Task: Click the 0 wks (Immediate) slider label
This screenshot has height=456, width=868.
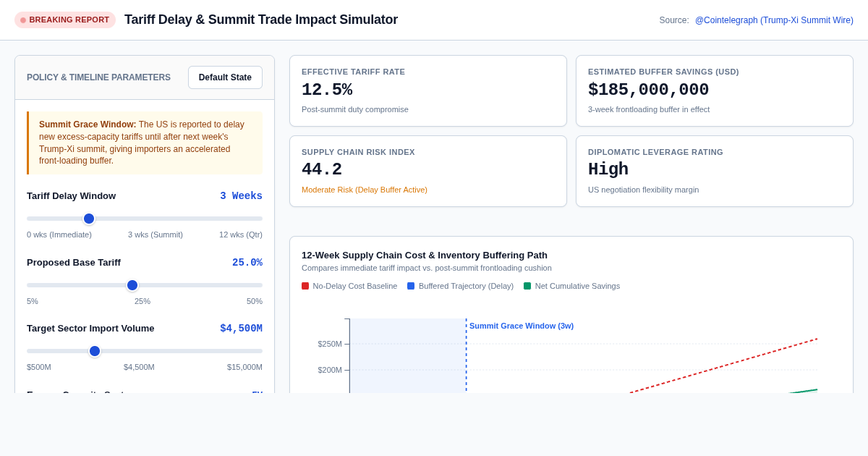Action: [x=59, y=235]
